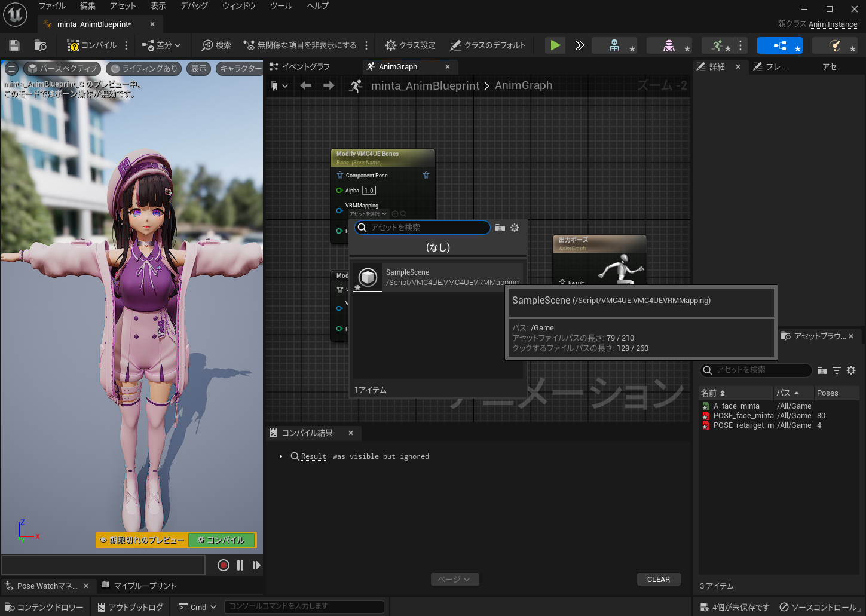Click the Result link in compile results
Screen dimensions: 866x616
pos(313,456)
